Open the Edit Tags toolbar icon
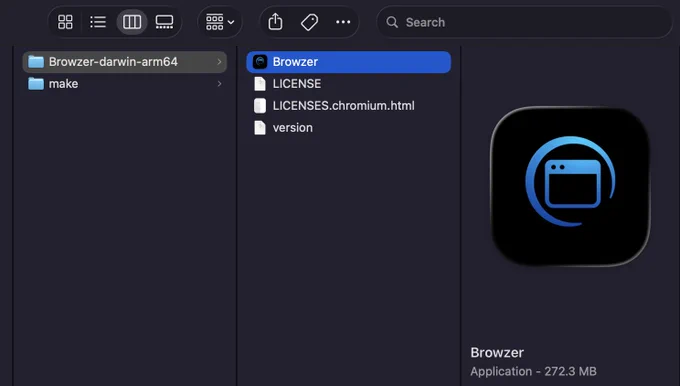680x386 pixels. [309, 22]
